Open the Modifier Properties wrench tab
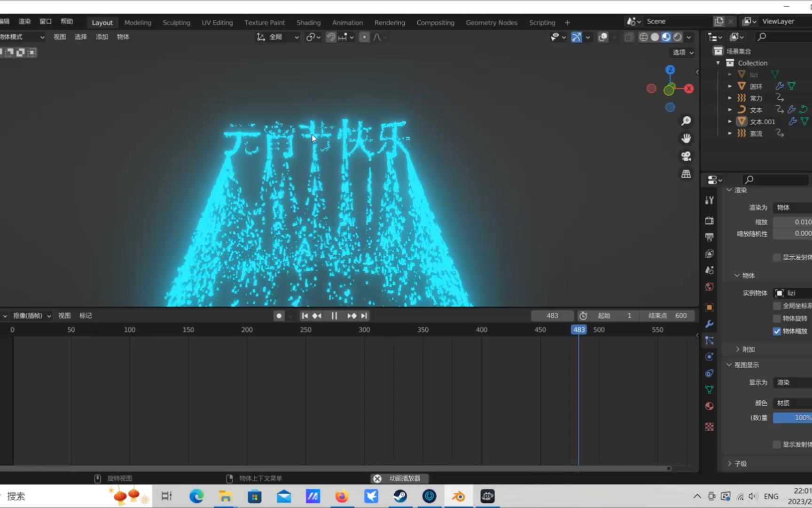The width and height of the screenshot is (812, 508). 710,324
